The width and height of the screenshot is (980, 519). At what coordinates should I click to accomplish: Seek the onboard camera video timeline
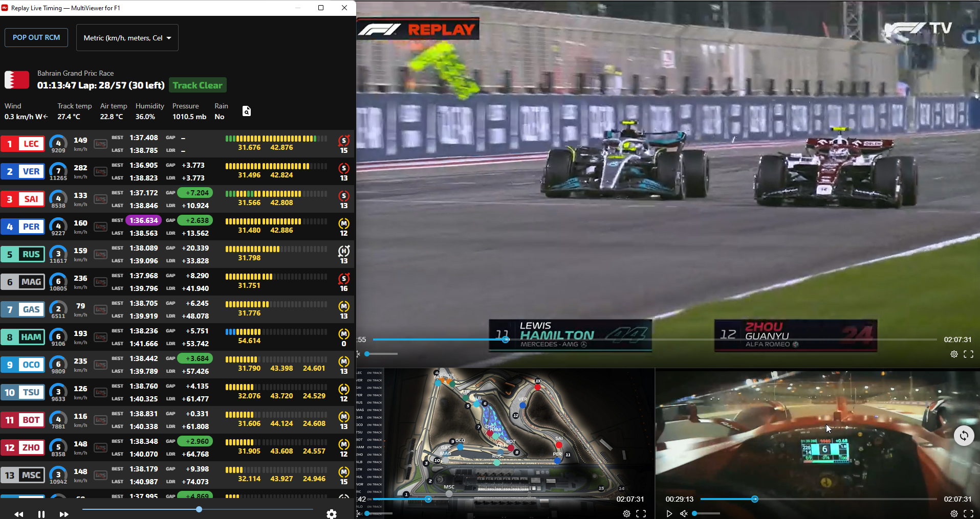(x=818, y=499)
